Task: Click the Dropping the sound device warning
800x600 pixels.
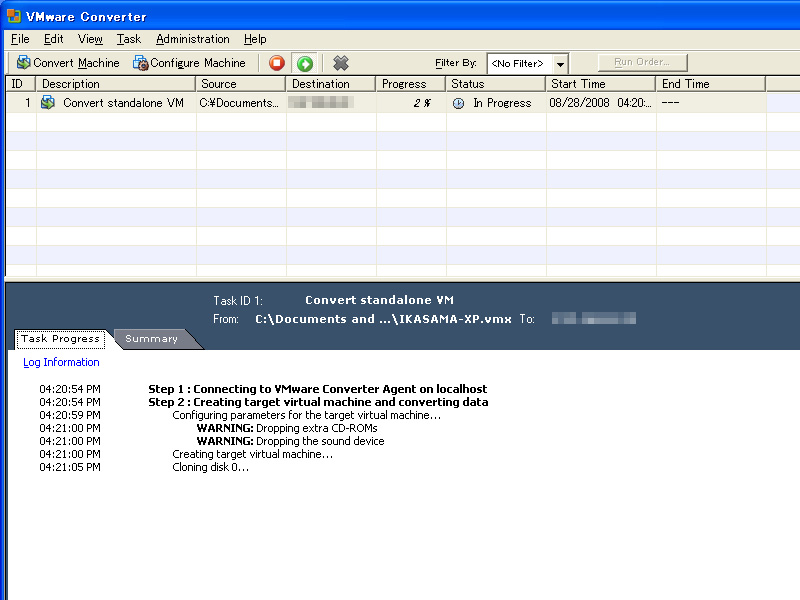Action: pos(290,441)
